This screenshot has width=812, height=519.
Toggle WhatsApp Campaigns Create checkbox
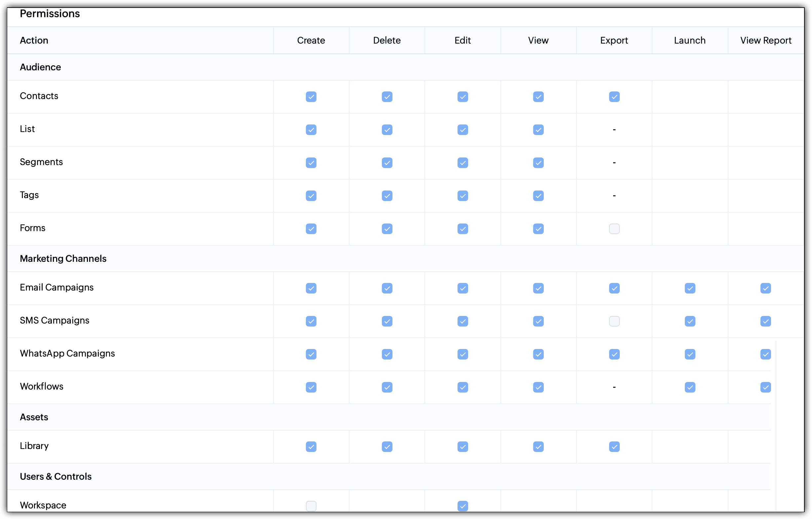(x=311, y=354)
